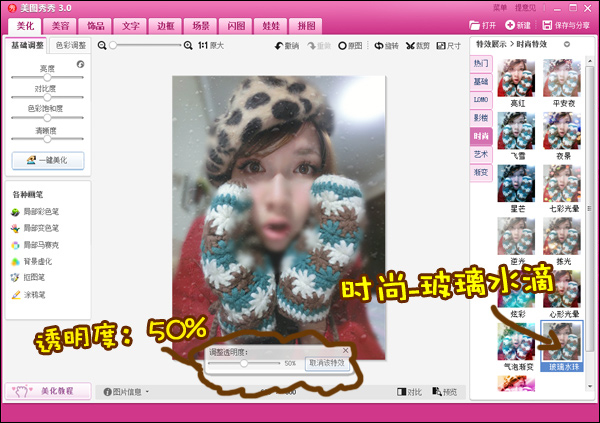Click the 旋转 rotate icon
Screen dimensions: 600x423
pos(379,46)
